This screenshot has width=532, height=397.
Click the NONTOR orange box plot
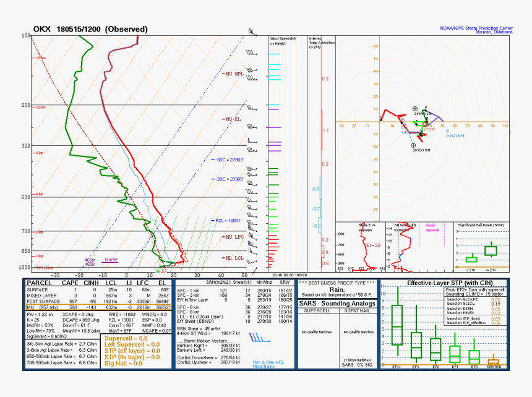click(x=493, y=361)
